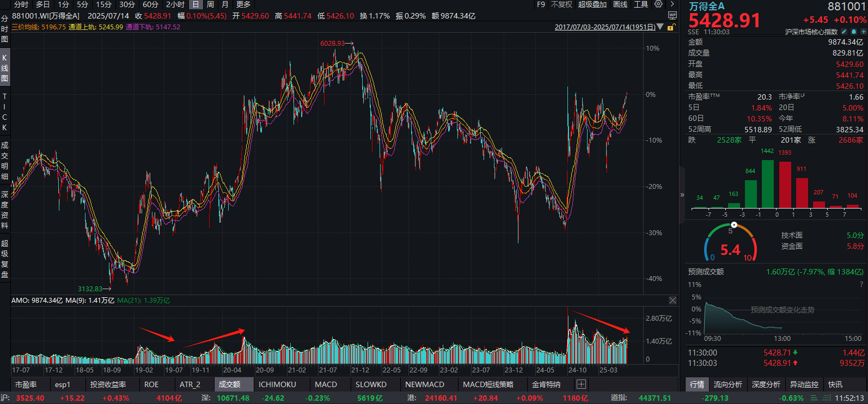Switch to the MACD indicator tab
Image resolution: width=868 pixels, height=404 pixels.
[x=326, y=384]
